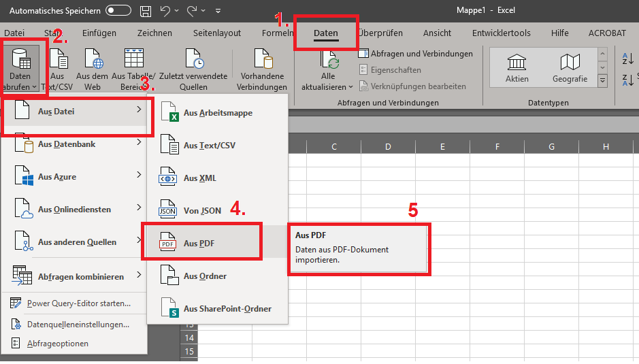639x364 pixels.
Task: Open the ACROBAT tab
Action: coord(607,33)
